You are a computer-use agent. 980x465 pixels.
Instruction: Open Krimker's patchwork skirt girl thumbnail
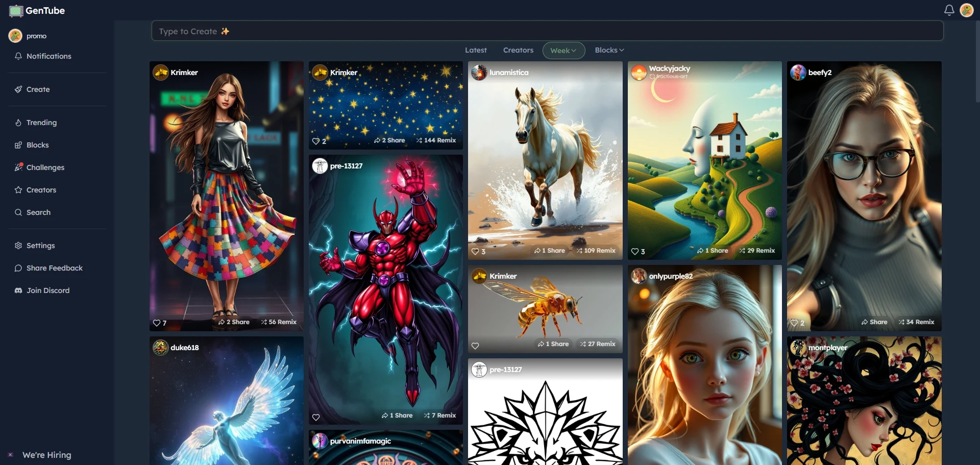coord(227,197)
